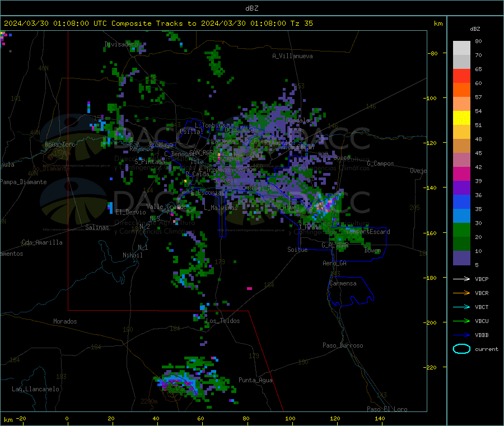The width and height of the screenshot is (504, 426).
Task: Click the 'Nihuil' map label
Action: 132,255
